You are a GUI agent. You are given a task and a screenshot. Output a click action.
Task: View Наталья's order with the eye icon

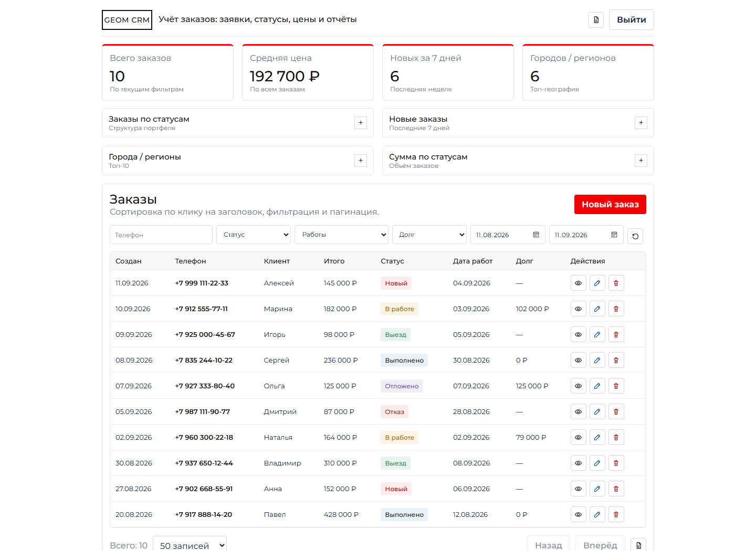click(x=579, y=437)
